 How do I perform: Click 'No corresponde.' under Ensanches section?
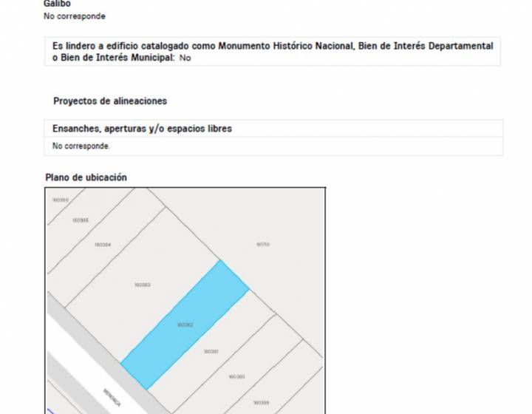81,146
